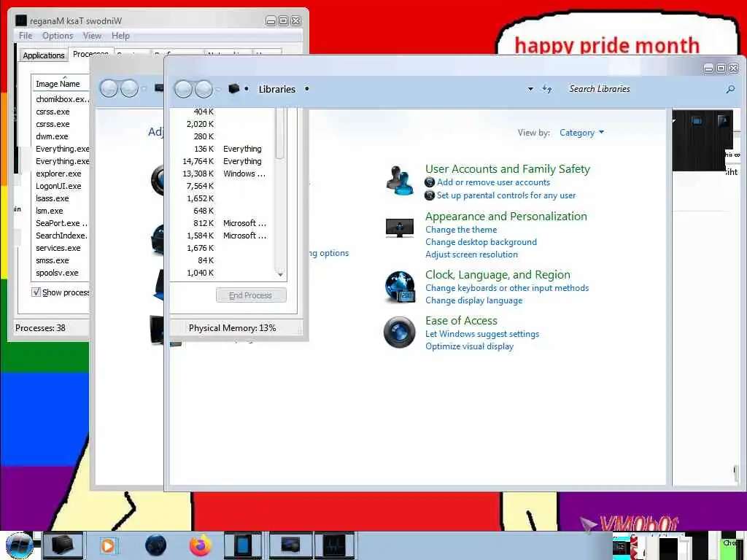Viewport: 747px width, 560px height.
Task: Switch to the Applications tab
Action: [x=43, y=55]
